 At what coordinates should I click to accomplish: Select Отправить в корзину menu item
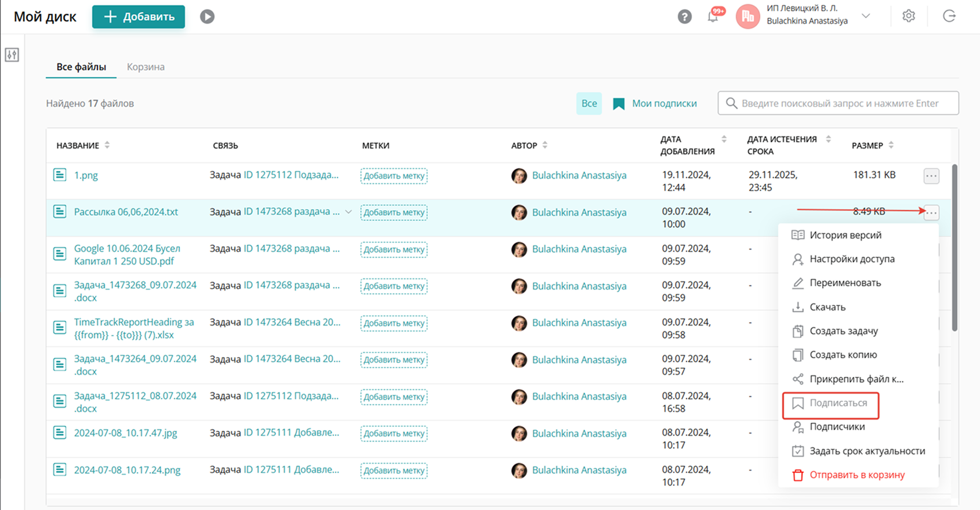[856, 475]
